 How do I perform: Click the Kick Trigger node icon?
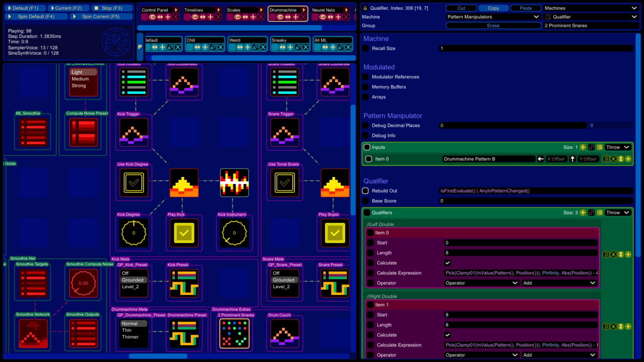[x=134, y=132]
